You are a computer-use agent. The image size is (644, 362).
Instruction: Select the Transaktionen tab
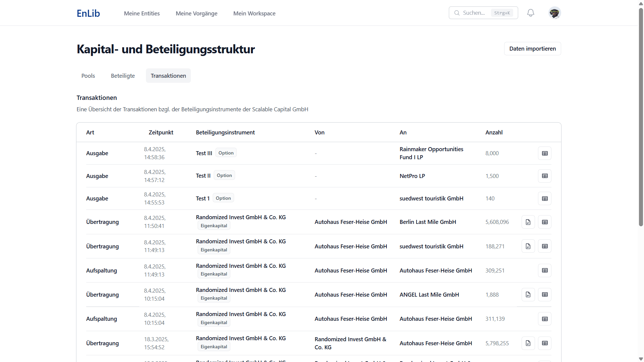(168, 76)
